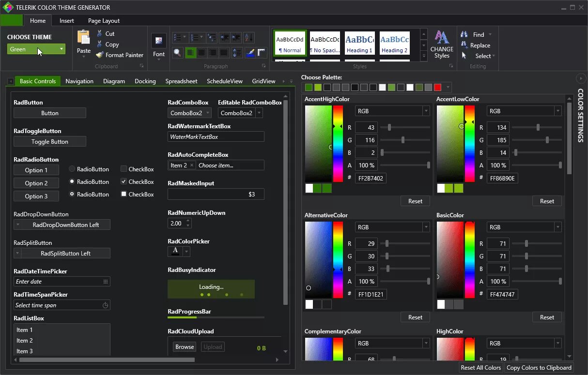Check the first unchecked CheckBox

pyautogui.click(x=124, y=169)
